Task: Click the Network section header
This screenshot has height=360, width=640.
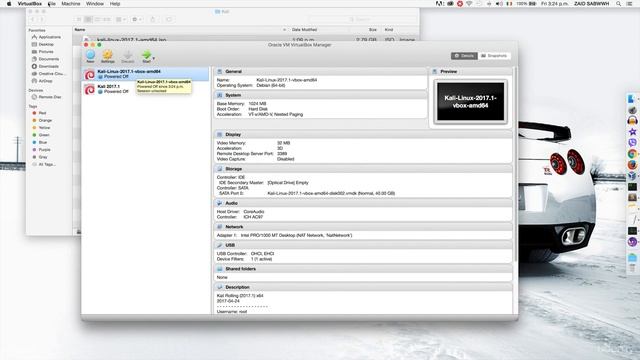Action: click(363, 227)
